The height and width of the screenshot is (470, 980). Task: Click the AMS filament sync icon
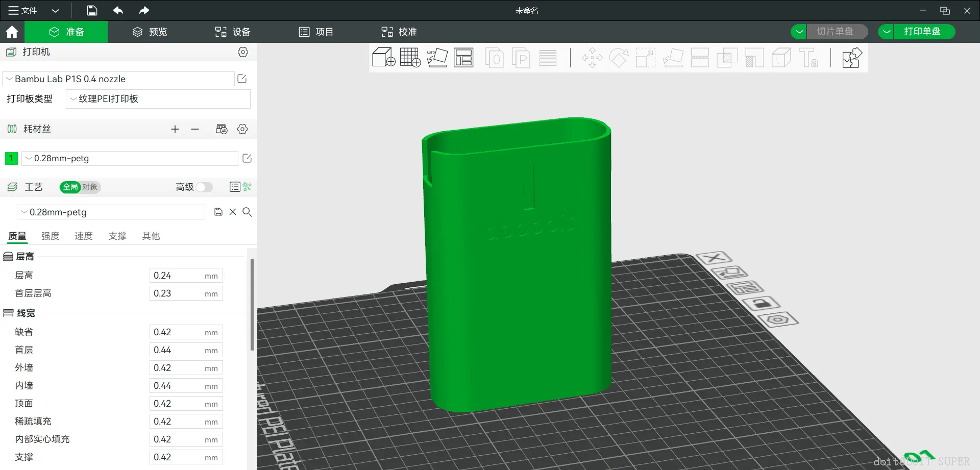(x=222, y=129)
